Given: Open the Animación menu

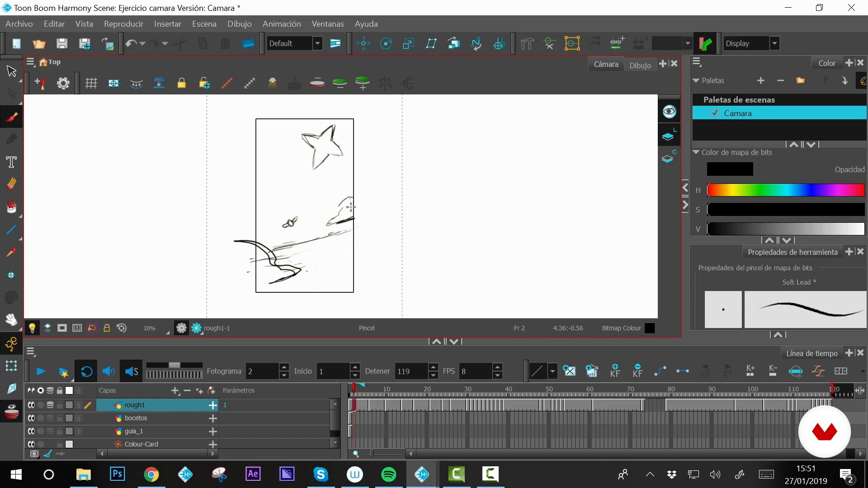Looking at the screenshot, I should pos(281,24).
